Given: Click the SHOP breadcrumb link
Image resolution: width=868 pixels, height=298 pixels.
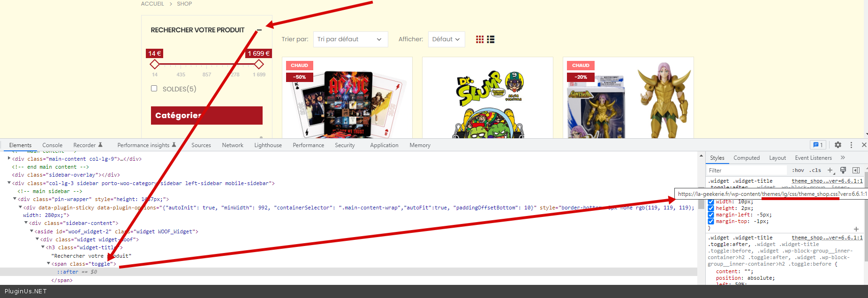Looking at the screenshot, I should point(184,4).
